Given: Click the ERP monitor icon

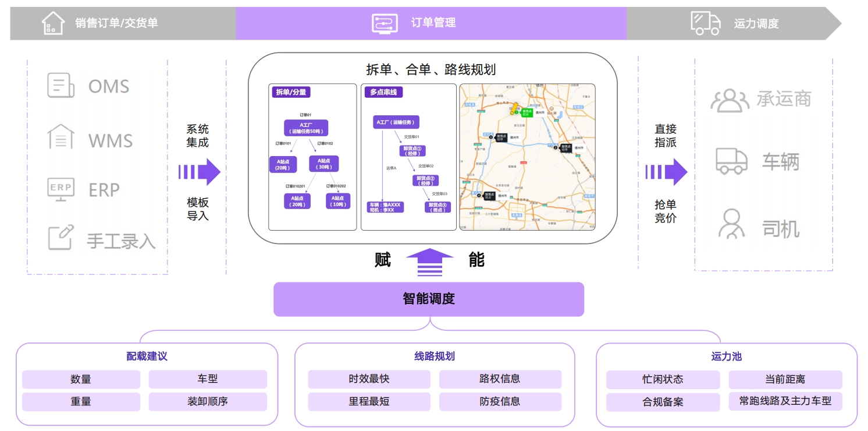Looking at the screenshot, I should tap(61, 189).
